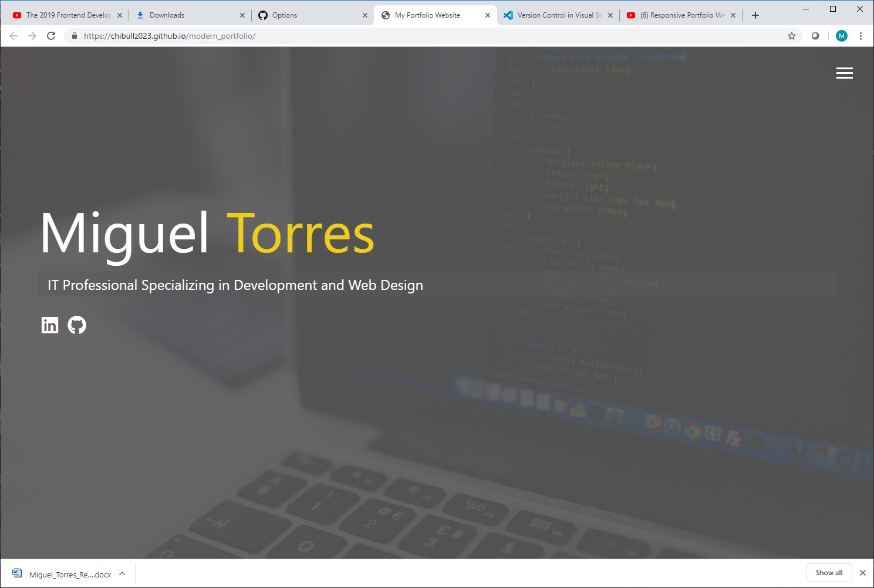This screenshot has height=588, width=874.
Task: Switch to the Responsive Portfolio video tab
Action: (675, 15)
